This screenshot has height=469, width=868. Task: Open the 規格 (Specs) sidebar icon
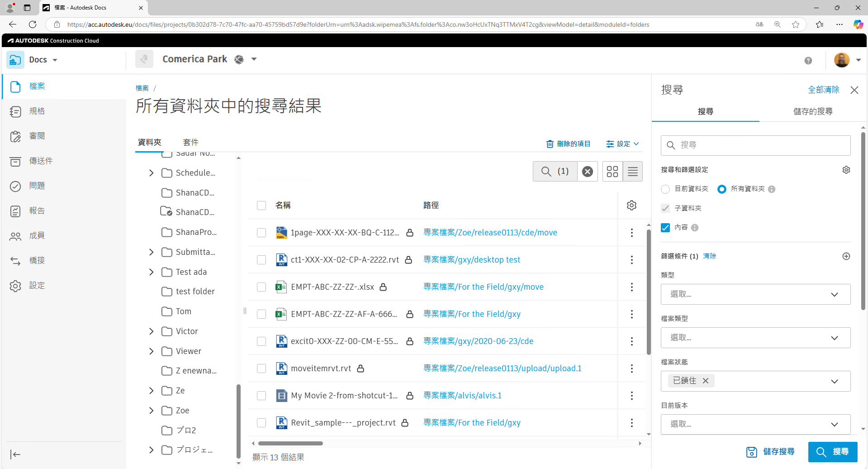(x=15, y=111)
